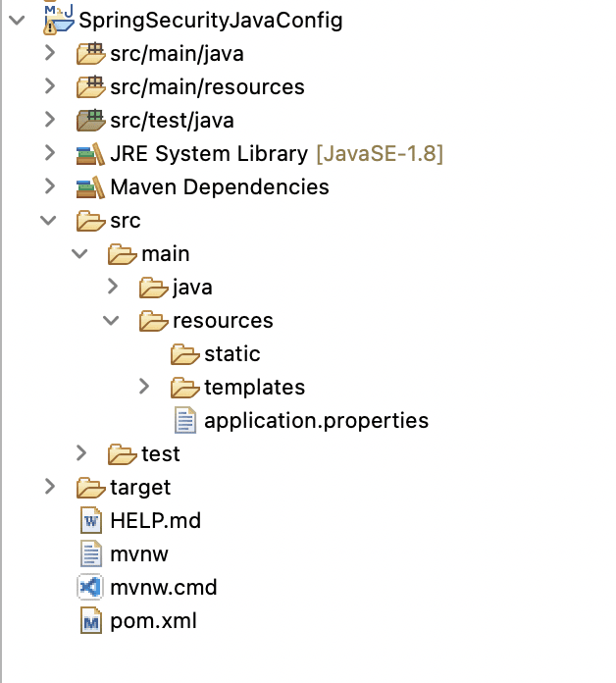
Task: Select the JRE System Library label
Action: pos(209,154)
